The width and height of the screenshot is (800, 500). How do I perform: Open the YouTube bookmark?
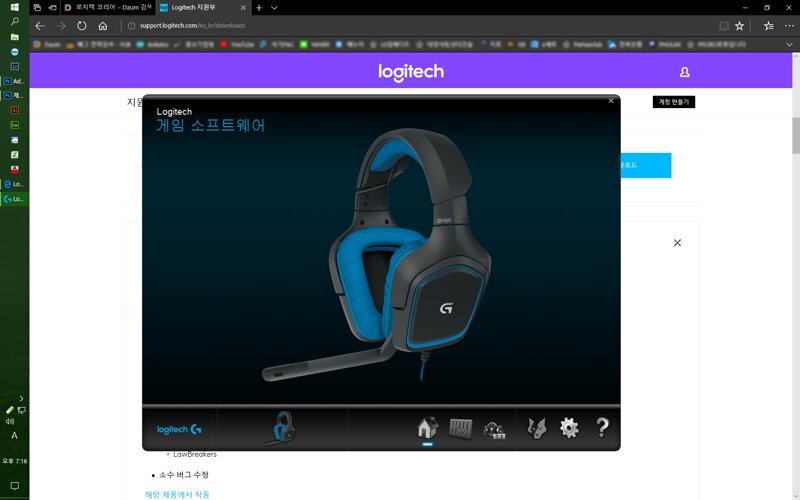(x=237, y=44)
